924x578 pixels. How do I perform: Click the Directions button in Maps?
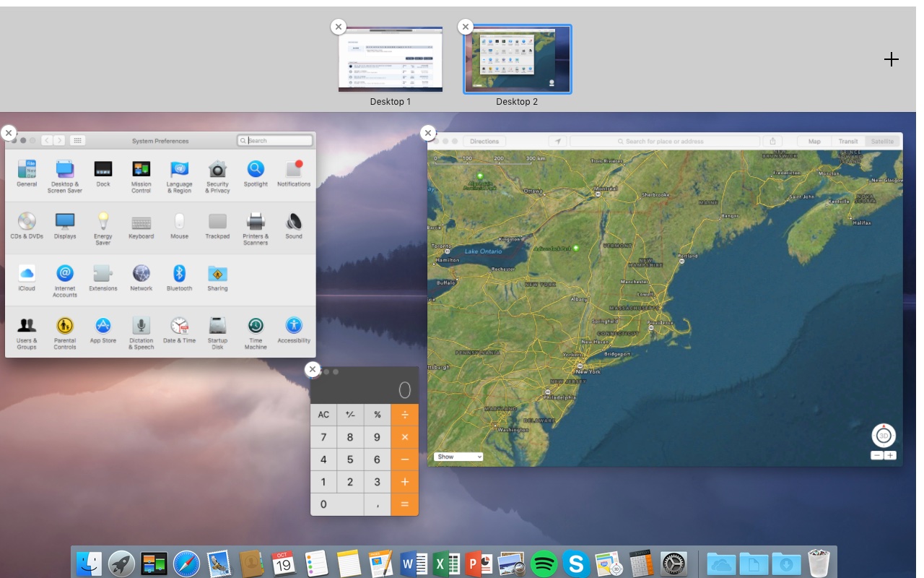click(484, 141)
